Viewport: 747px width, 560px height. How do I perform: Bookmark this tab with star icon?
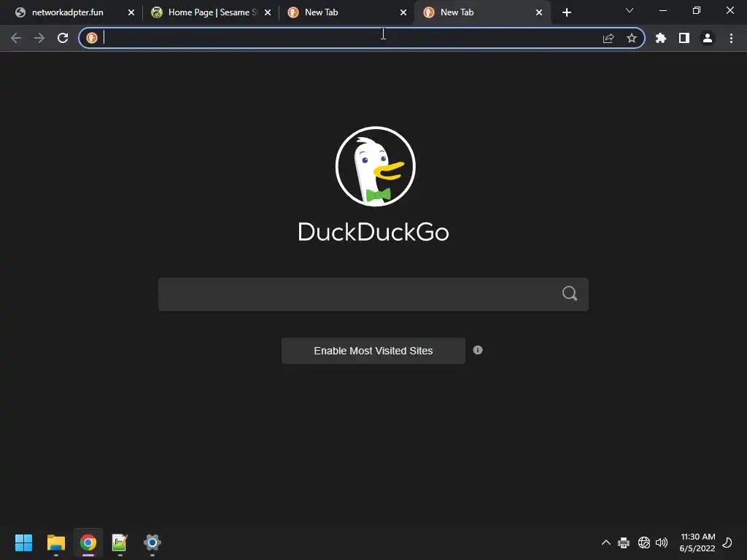[632, 38]
